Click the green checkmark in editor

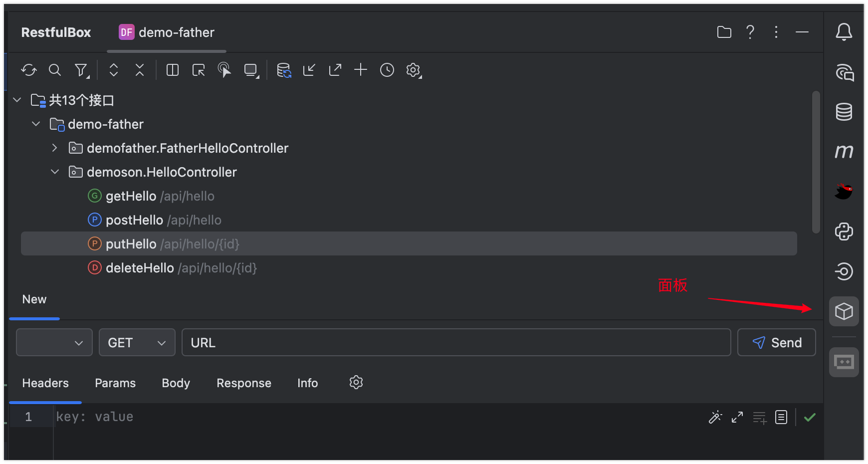click(810, 417)
